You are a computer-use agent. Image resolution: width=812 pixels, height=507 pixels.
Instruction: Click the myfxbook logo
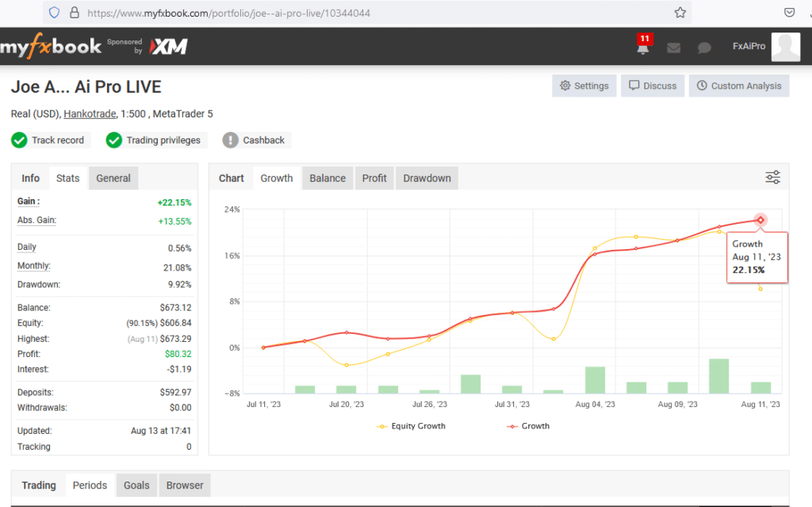(x=51, y=47)
